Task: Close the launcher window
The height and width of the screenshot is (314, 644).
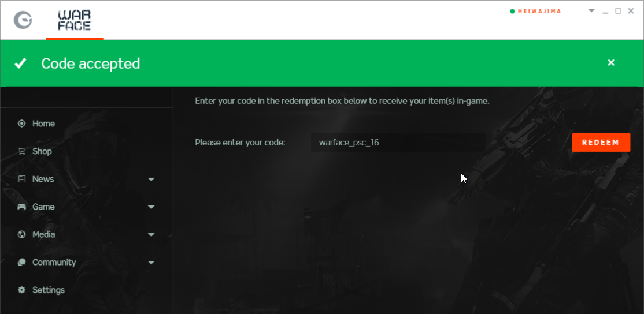Action: tap(631, 10)
